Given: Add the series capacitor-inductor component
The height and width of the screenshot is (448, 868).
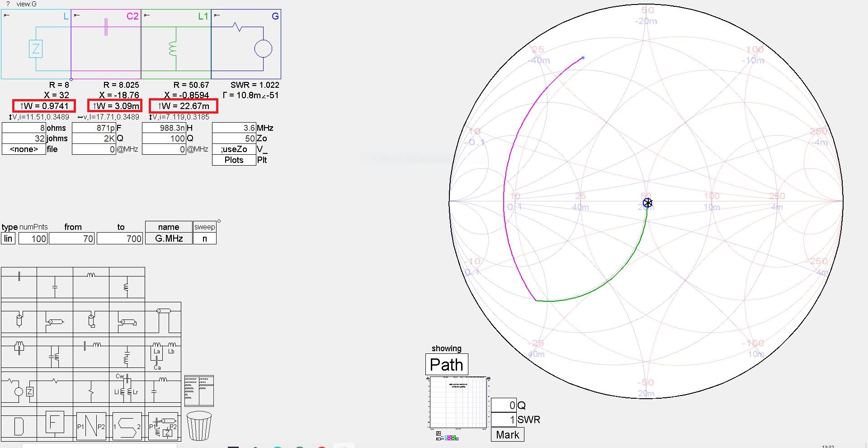Looking at the screenshot, I should [91, 354].
